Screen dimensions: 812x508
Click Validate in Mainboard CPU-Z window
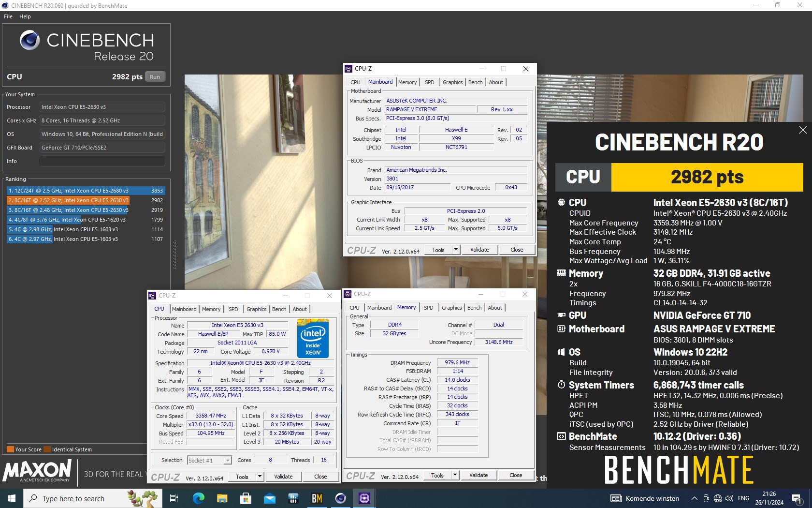coord(479,250)
